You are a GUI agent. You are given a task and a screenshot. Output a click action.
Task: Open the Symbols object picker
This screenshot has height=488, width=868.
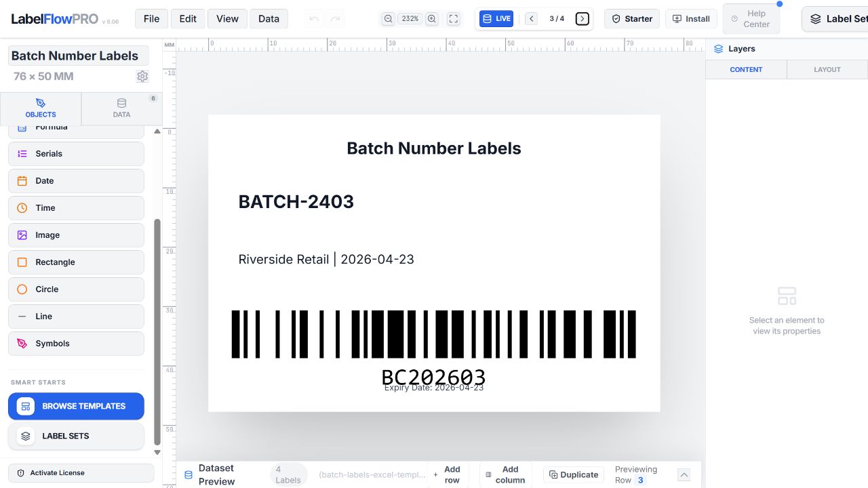(76, 344)
